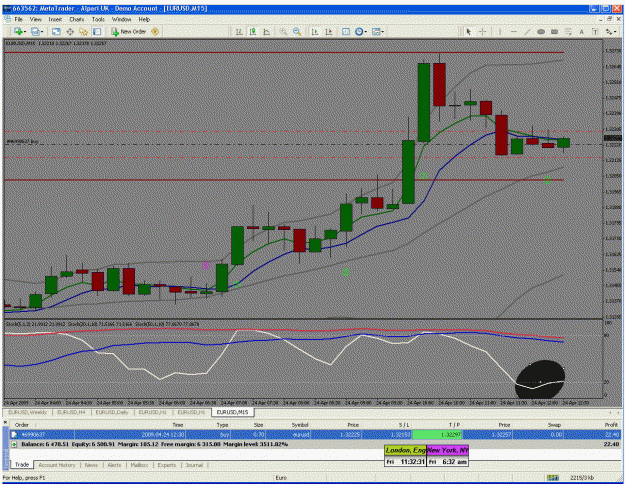Open the Alerts terminal tab
This screenshot has width=625, height=484.
tap(114, 465)
